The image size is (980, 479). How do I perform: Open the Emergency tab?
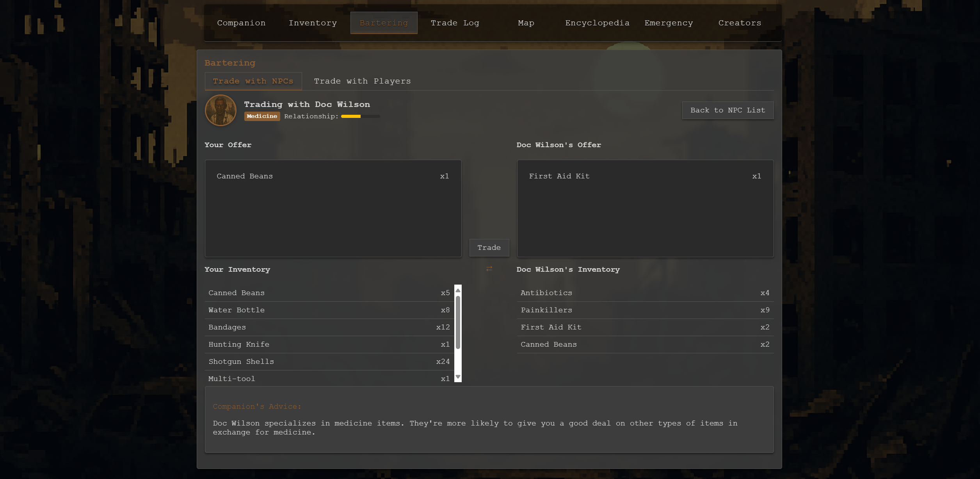[669, 23]
